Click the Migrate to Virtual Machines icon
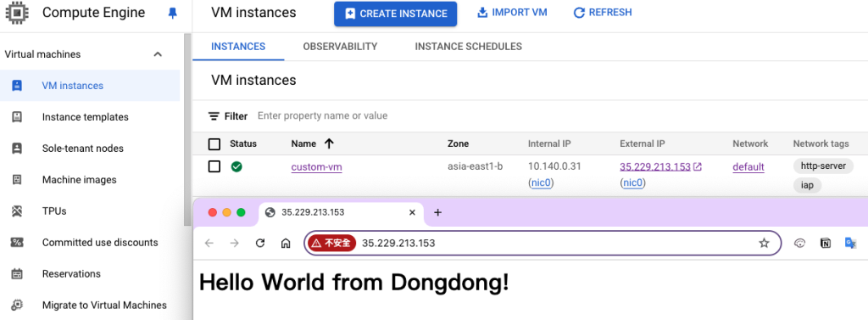Image resolution: width=868 pixels, height=320 pixels. pos(17,305)
